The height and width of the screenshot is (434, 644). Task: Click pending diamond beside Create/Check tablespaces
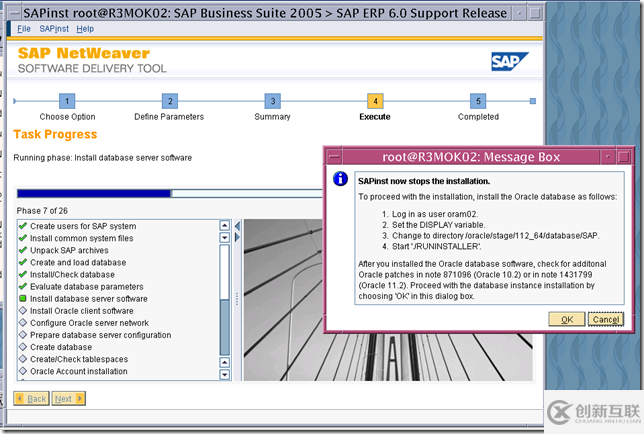click(23, 359)
